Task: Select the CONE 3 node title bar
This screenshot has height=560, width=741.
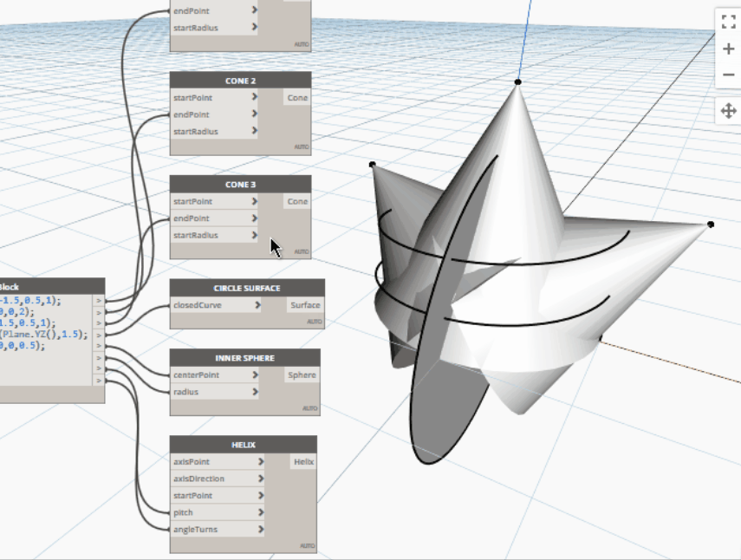Action: [x=241, y=185]
